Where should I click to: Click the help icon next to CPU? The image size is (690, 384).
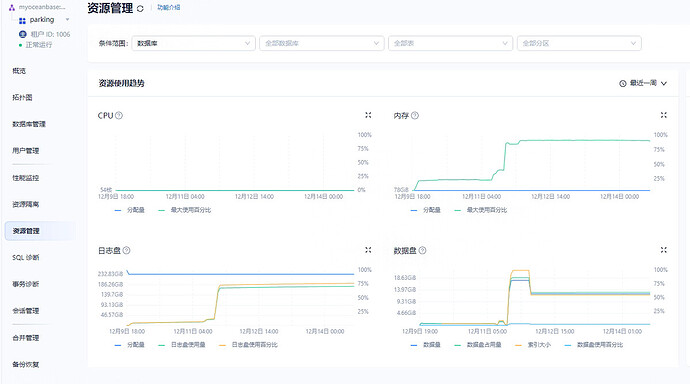pyautogui.click(x=119, y=116)
